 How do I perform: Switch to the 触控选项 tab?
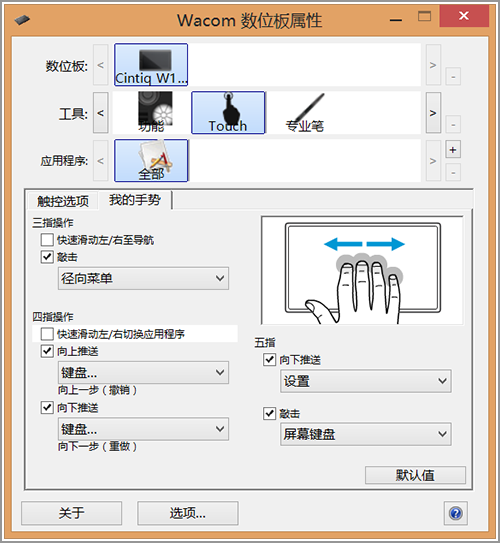[63, 201]
